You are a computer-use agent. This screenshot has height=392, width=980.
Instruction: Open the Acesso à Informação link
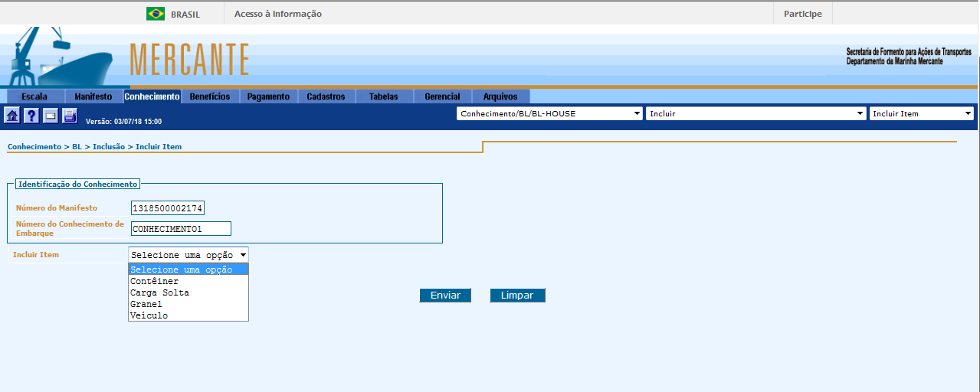coord(278,14)
